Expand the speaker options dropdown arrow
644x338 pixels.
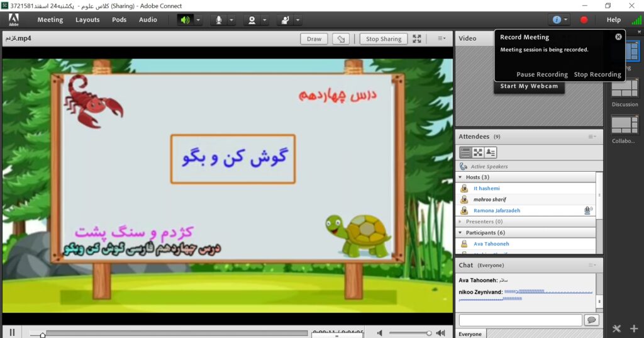198,20
